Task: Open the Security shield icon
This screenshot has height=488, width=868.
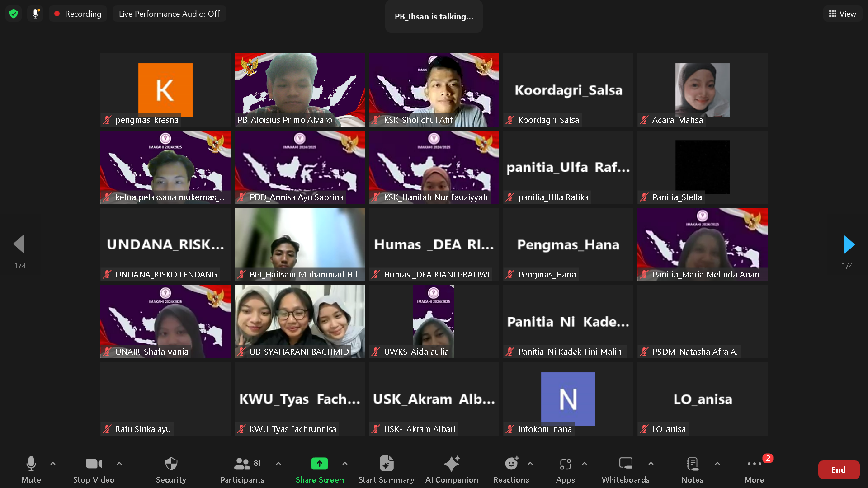Action: pos(171,464)
